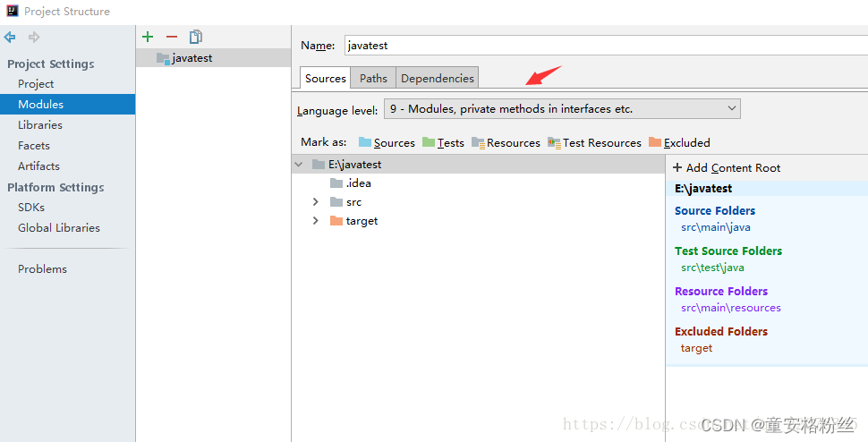Click the module Name input field
Screen dimensions: 868x442
coord(606,46)
